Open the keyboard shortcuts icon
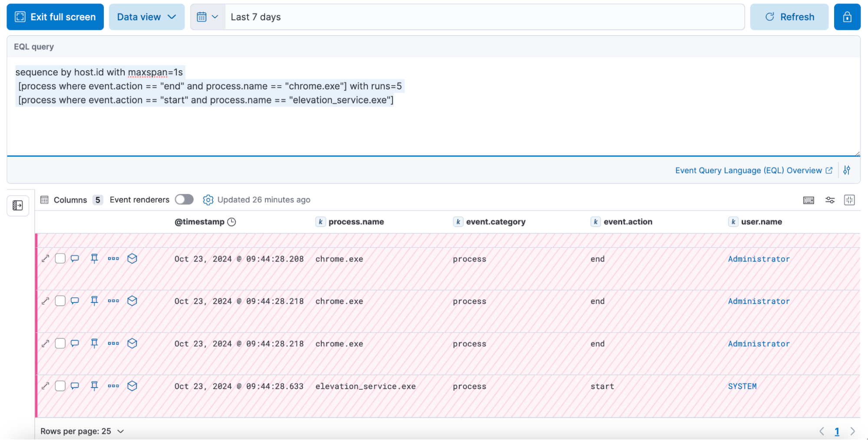 809,200
